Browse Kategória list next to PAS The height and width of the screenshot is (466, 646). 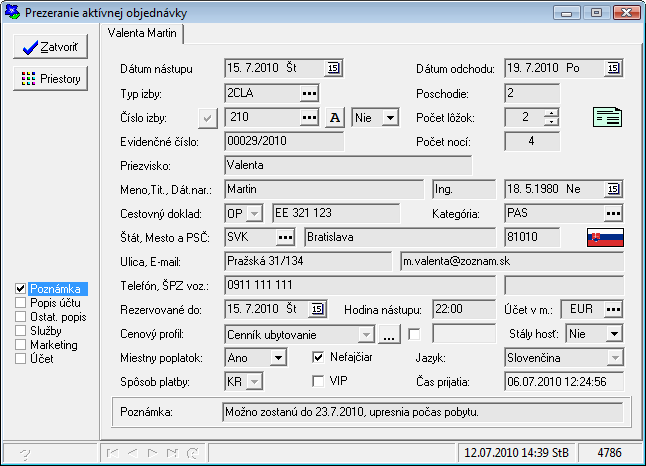point(613,213)
